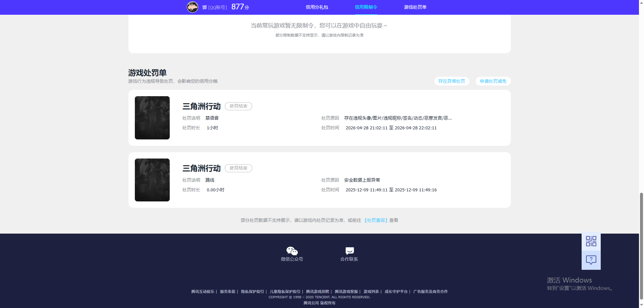Open the 隐私保护指引 footer link
The image size is (644, 308).
(253, 292)
